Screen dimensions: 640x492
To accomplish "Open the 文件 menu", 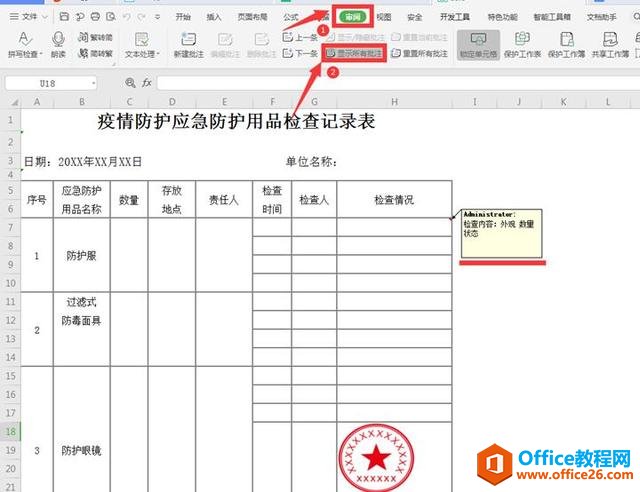I will pyautogui.click(x=24, y=17).
